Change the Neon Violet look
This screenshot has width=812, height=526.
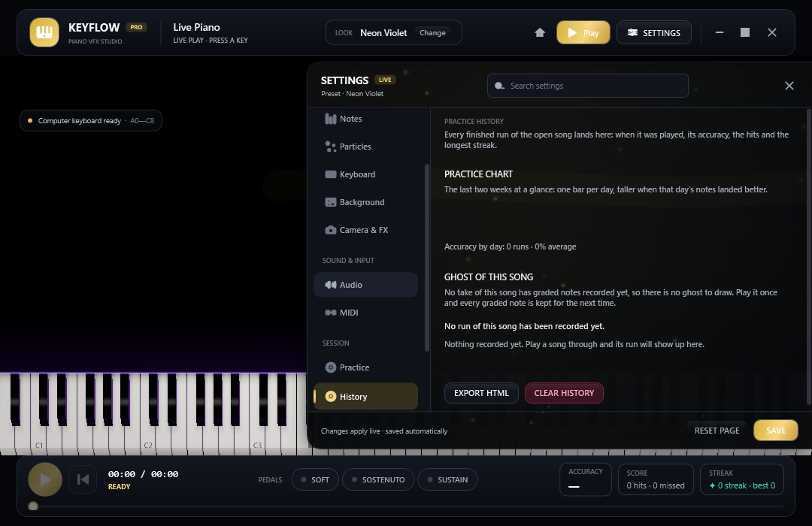(x=432, y=32)
